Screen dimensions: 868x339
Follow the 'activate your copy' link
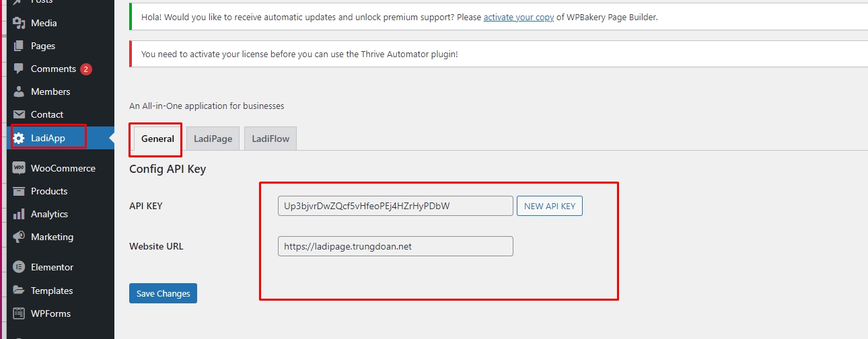[x=518, y=17]
